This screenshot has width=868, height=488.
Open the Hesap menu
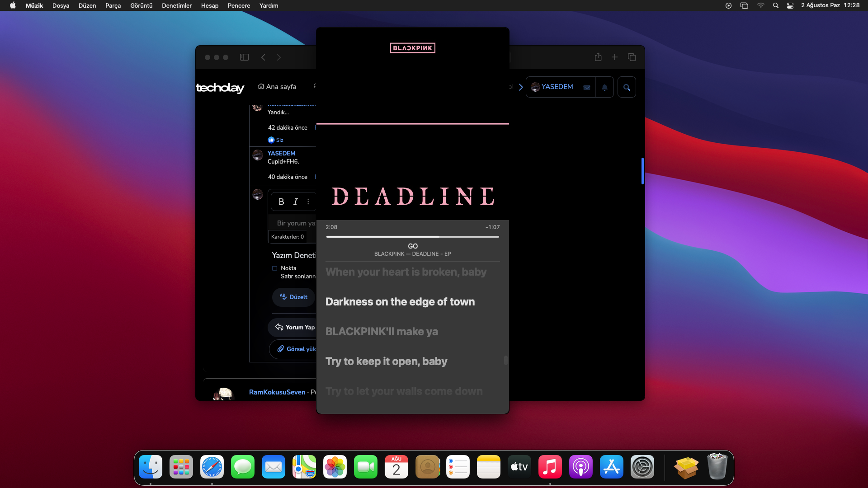coord(210,5)
